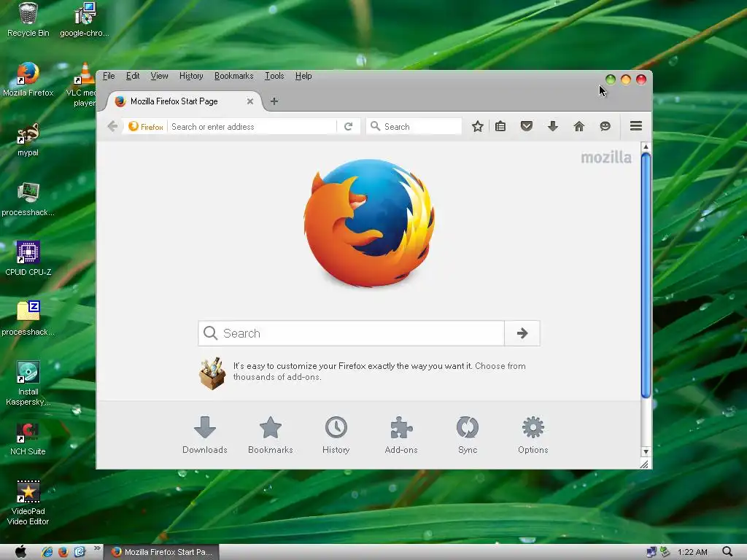Launch Firefox from quick launch bar
Image resolution: width=747 pixels, height=560 pixels.
[63, 552]
